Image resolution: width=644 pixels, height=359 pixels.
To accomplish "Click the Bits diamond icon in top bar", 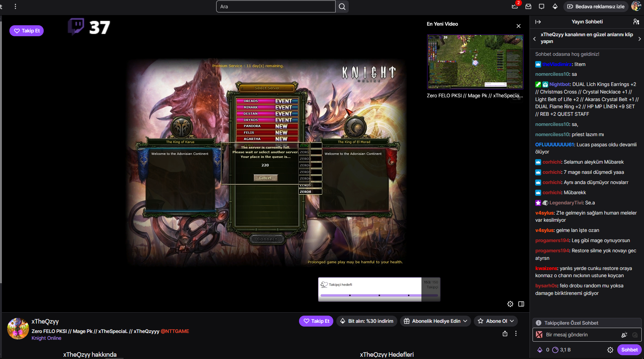I will (x=555, y=6).
